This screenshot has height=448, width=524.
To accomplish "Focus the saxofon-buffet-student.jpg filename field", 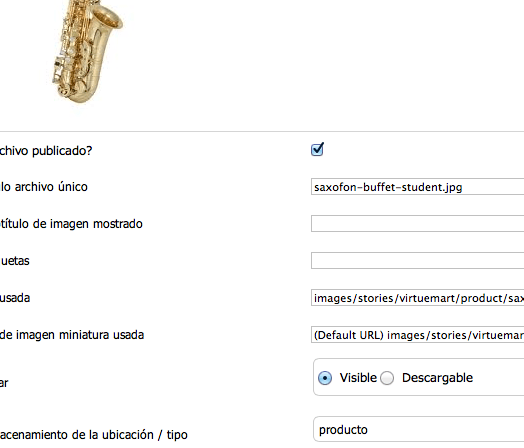I will coord(417,187).
